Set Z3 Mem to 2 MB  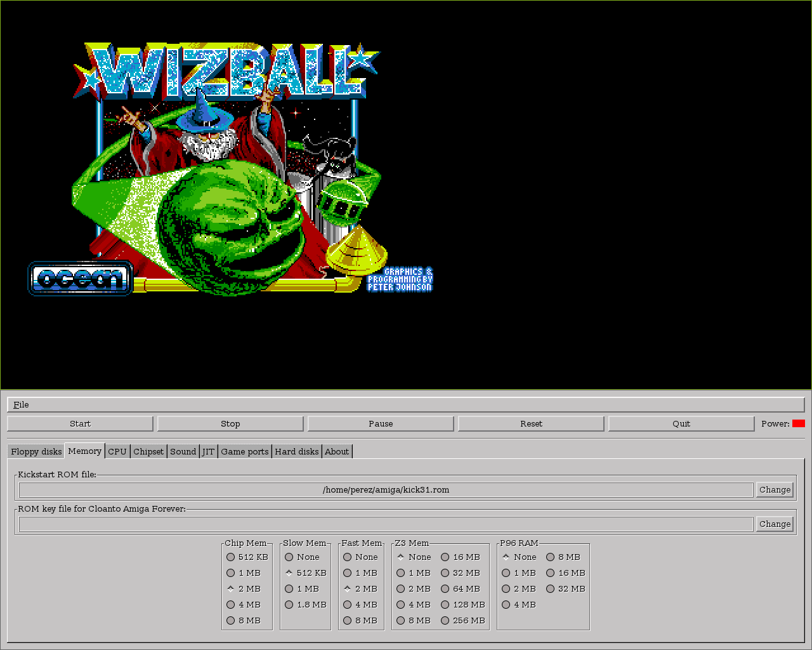[414, 589]
